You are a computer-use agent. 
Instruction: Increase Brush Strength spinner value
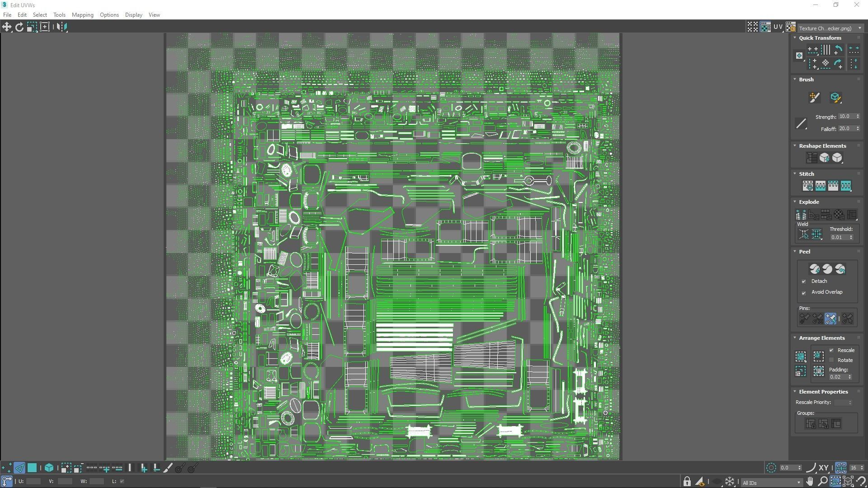(858, 115)
